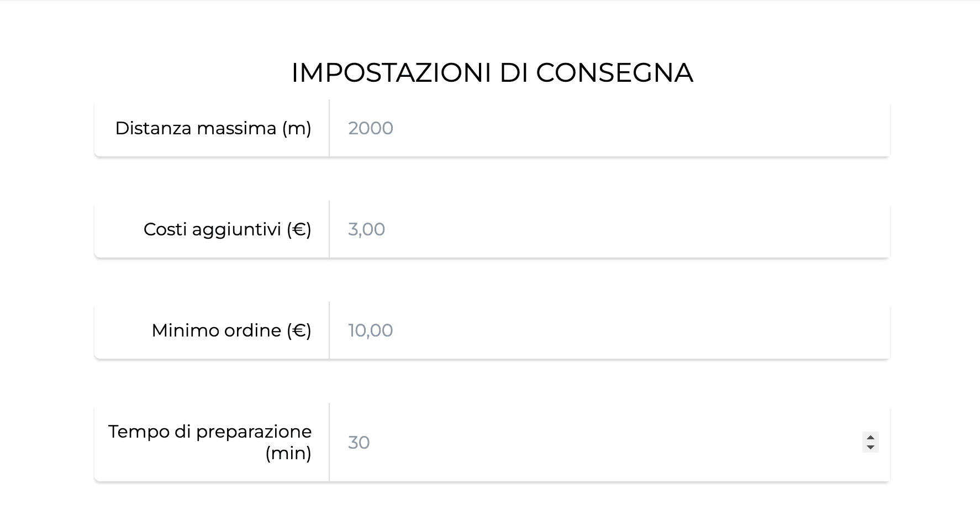Viewport: 980px width, 515px height.
Task: Click the 2000 placeholder in the distance field
Action: [x=371, y=128]
